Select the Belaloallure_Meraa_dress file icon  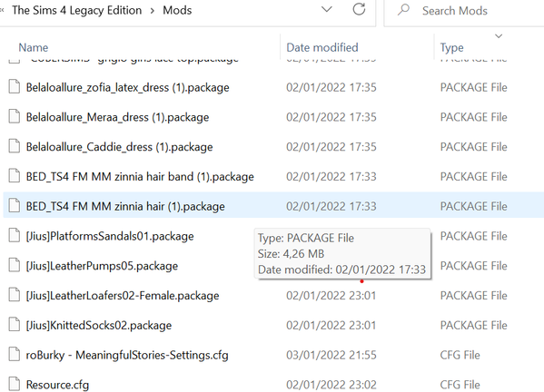click(15, 116)
